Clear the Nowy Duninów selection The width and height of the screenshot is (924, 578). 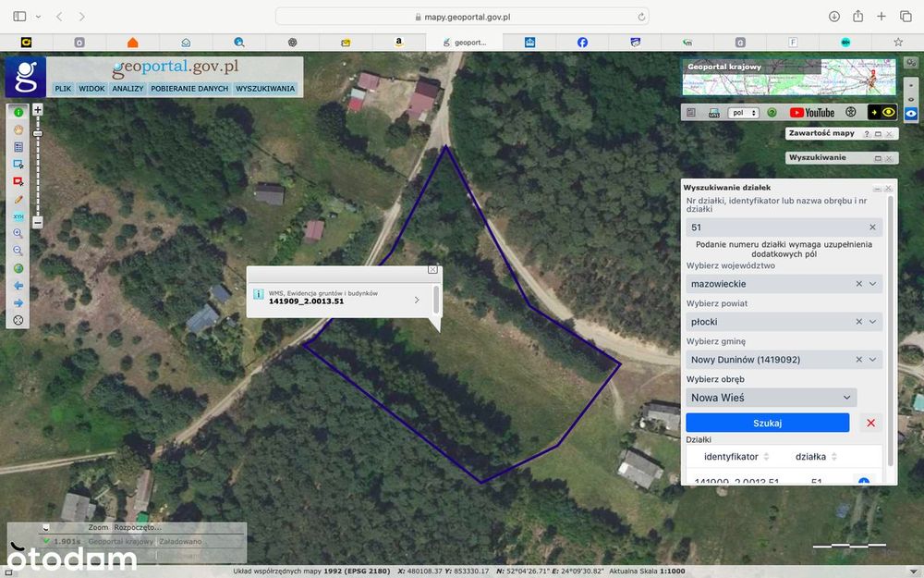pos(858,359)
